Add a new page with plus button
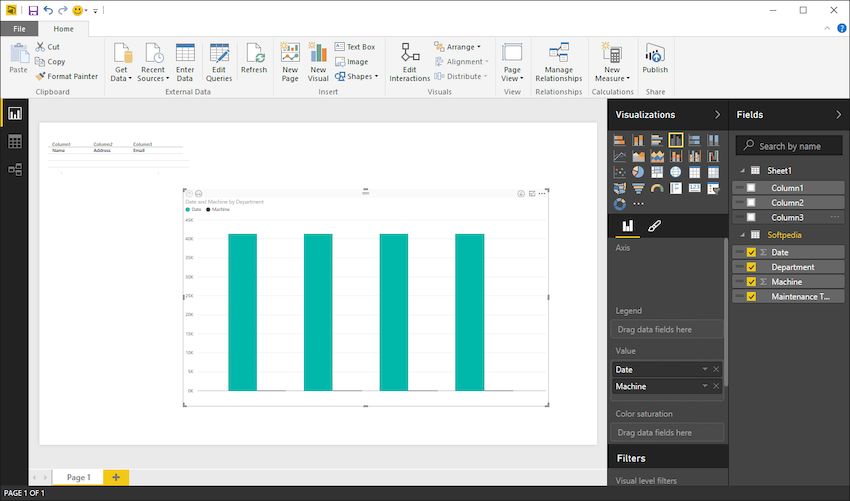The height and width of the screenshot is (501, 850). [116, 477]
